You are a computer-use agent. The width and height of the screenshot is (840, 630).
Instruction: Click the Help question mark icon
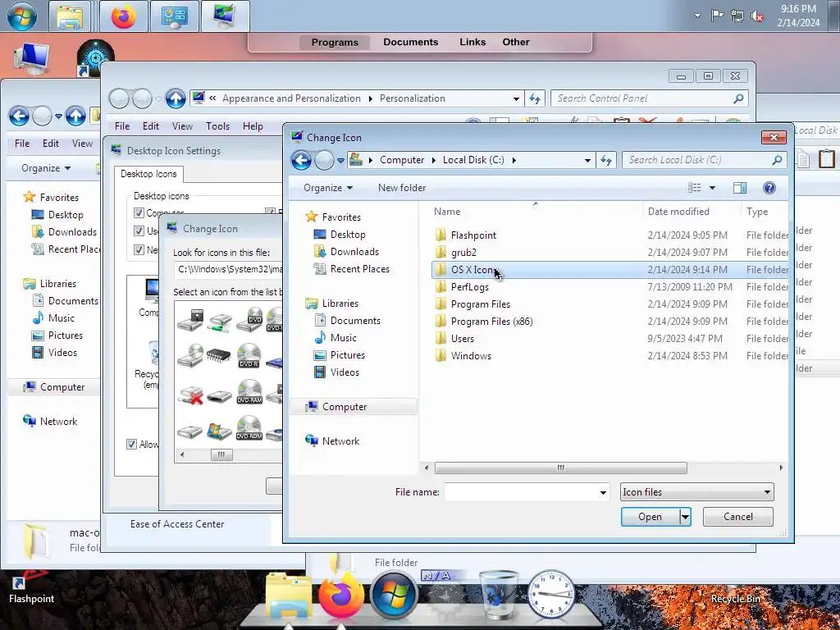coord(769,188)
